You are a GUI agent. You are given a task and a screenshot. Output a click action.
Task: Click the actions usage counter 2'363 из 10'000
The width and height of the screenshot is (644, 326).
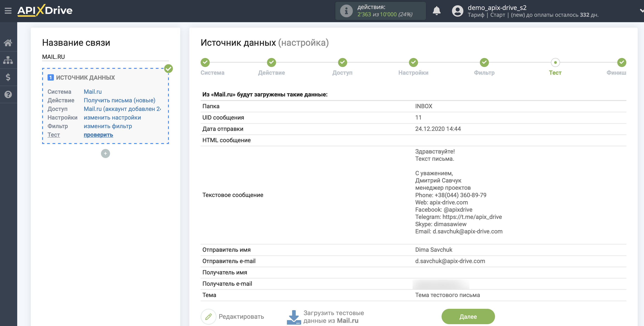(x=385, y=14)
